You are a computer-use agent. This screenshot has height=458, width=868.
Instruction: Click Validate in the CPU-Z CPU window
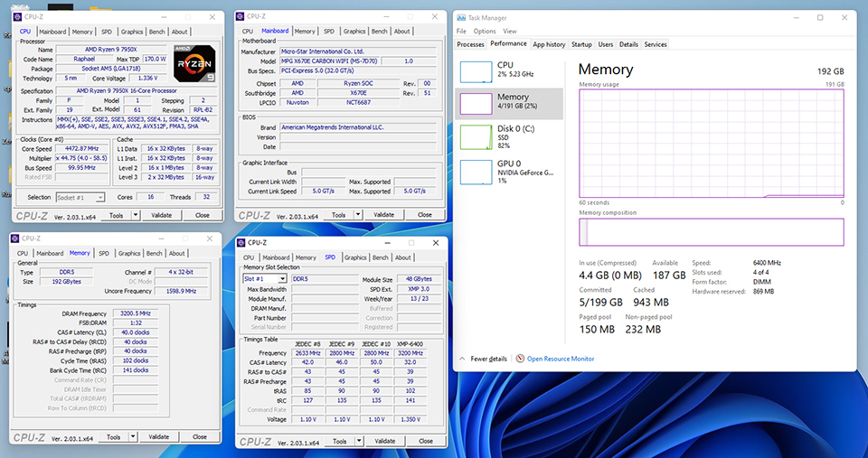coord(162,215)
